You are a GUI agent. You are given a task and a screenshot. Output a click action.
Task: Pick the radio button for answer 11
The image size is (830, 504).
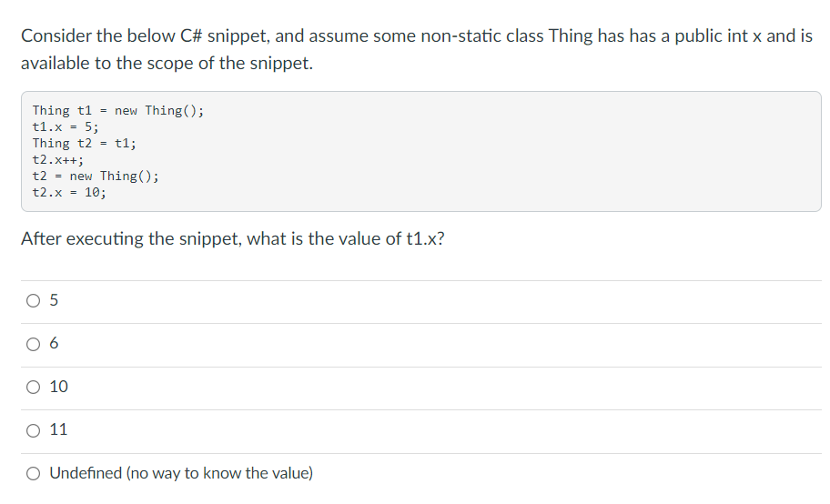pyautogui.click(x=34, y=430)
